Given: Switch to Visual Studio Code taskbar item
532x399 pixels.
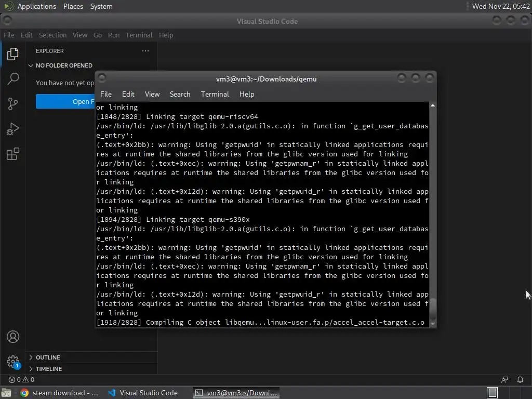Looking at the screenshot, I should point(143,393).
